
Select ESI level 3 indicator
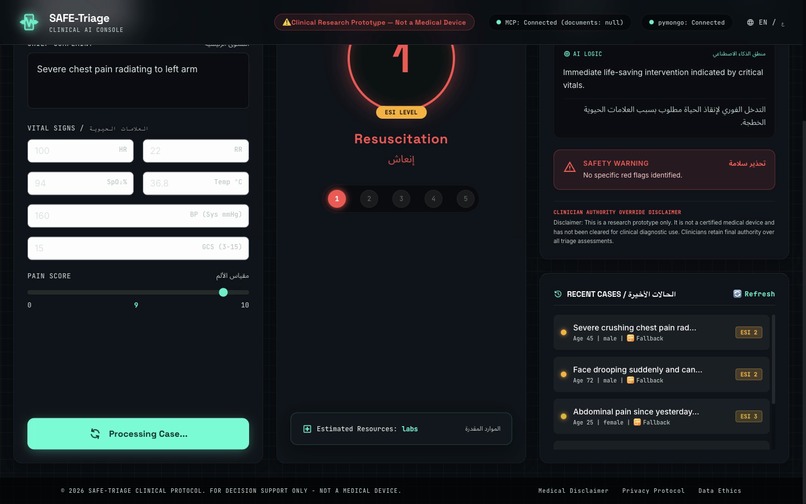click(x=401, y=199)
